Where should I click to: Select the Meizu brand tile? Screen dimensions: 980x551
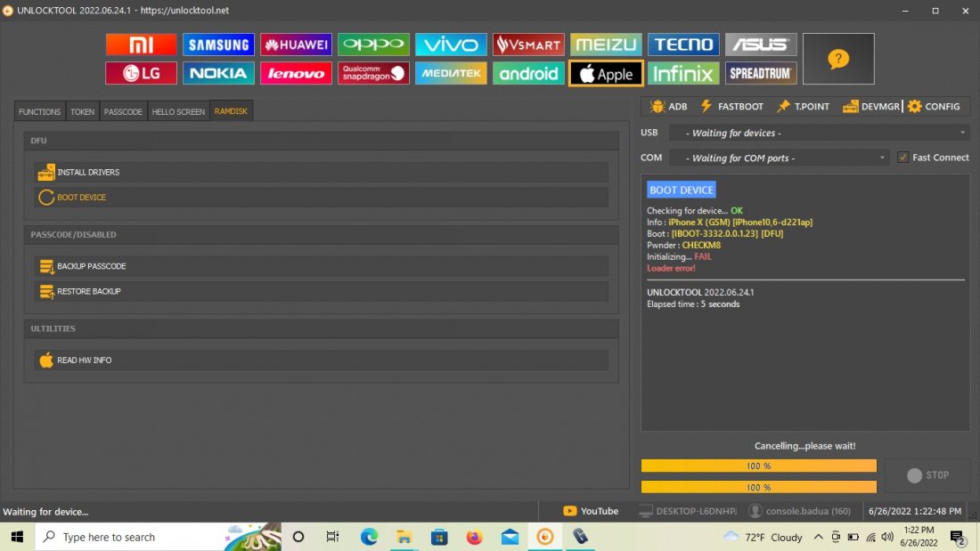coord(606,45)
